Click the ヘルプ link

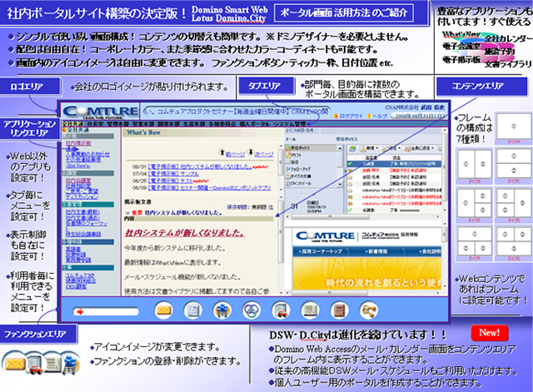point(379,117)
